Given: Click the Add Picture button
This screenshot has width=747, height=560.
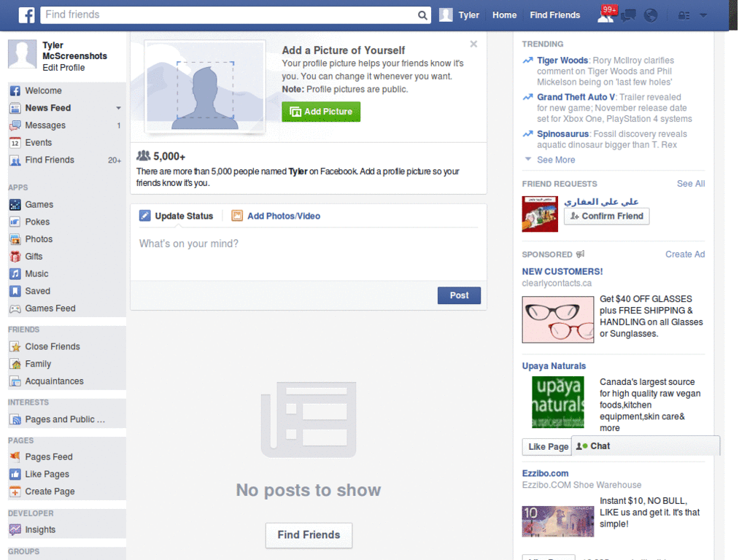Looking at the screenshot, I should [320, 112].
